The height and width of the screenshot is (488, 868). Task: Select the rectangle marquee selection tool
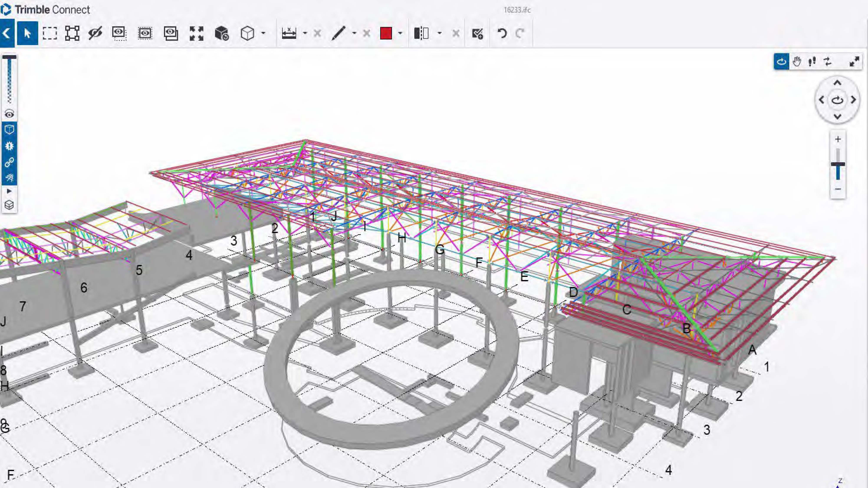click(x=49, y=33)
